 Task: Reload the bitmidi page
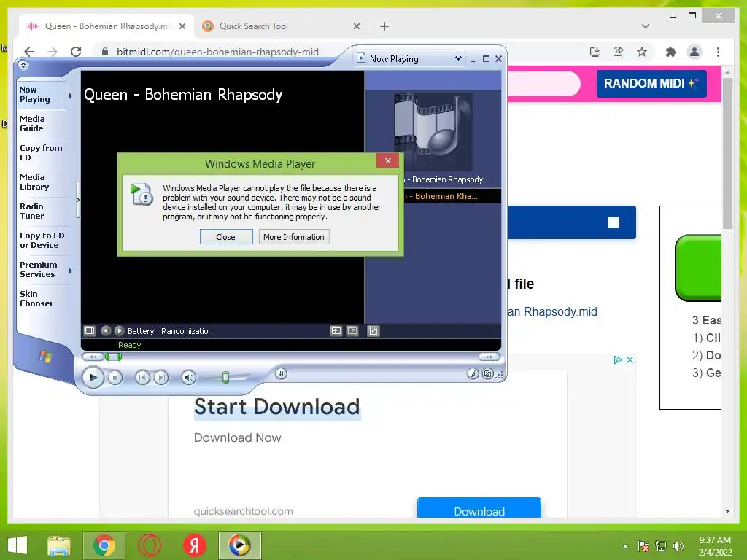tap(76, 52)
